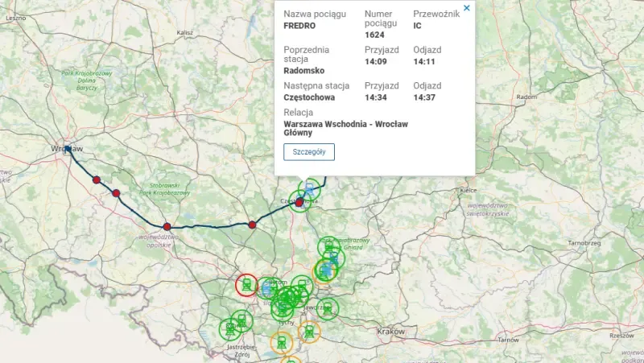Click Radomsko arrival time 14:09

376,62
